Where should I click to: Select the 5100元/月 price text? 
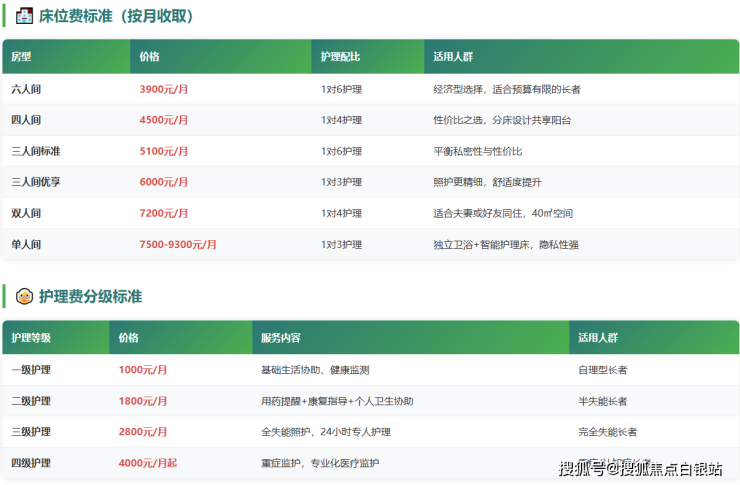163,151
